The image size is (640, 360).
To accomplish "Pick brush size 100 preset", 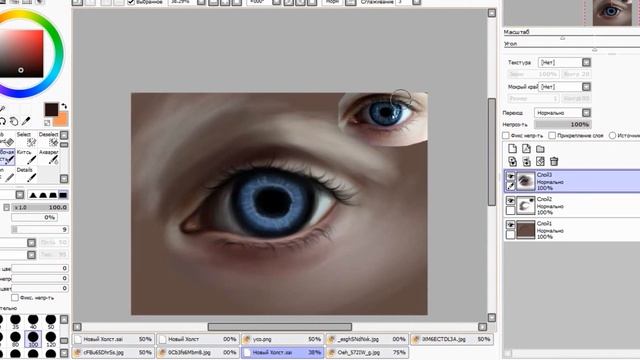I will [33, 339].
